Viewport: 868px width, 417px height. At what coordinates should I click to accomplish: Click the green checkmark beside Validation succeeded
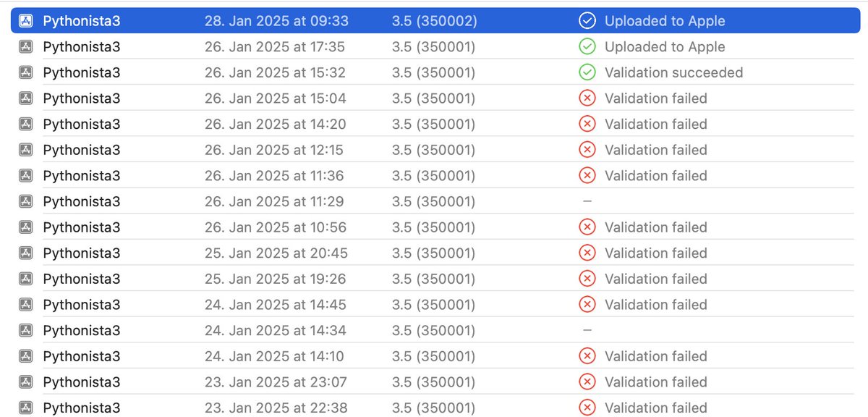point(587,72)
